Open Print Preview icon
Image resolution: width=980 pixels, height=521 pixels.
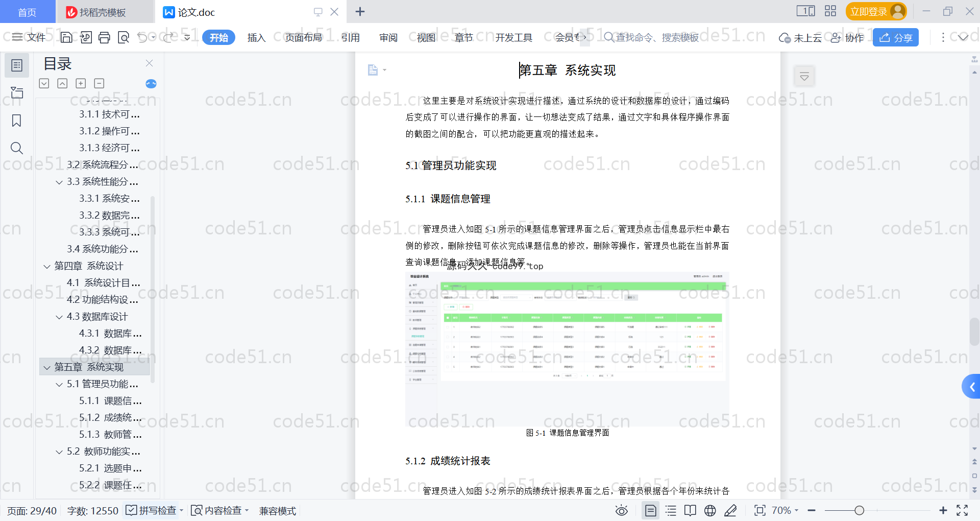coord(123,37)
